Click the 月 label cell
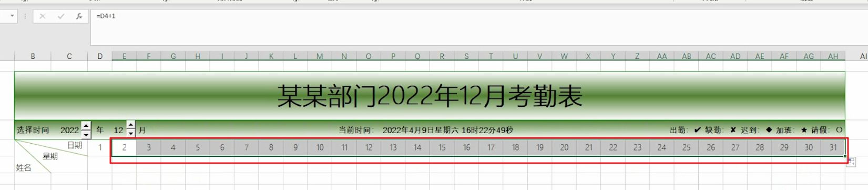Viewport: 868px width, 190px height. pyautogui.click(x=142, y=130)
